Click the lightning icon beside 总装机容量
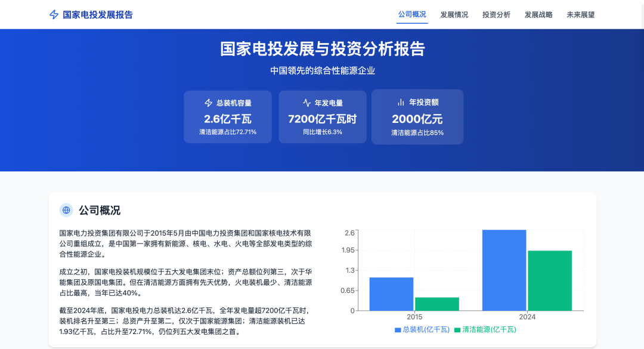 (209, 103)
